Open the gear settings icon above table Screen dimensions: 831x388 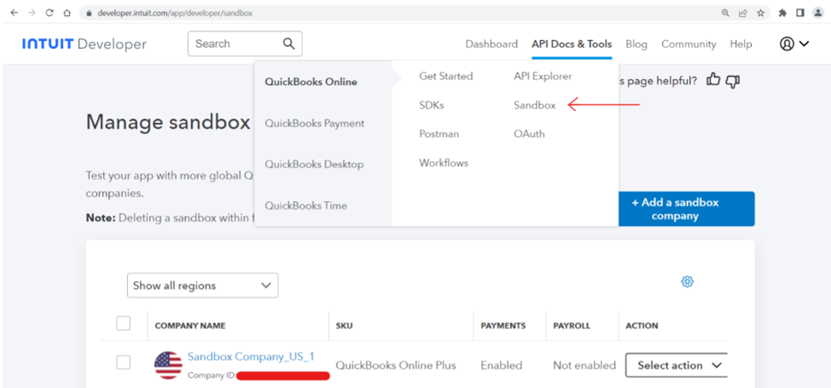[x=687, y=281]
